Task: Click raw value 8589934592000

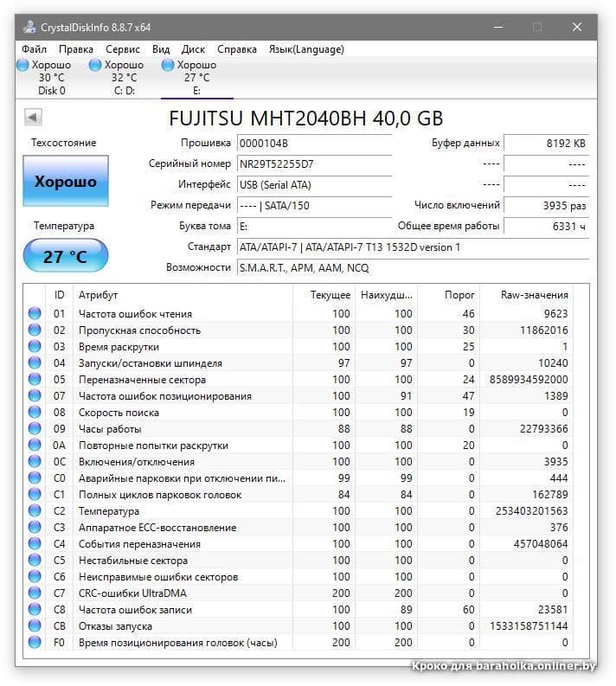Action: 529,379
